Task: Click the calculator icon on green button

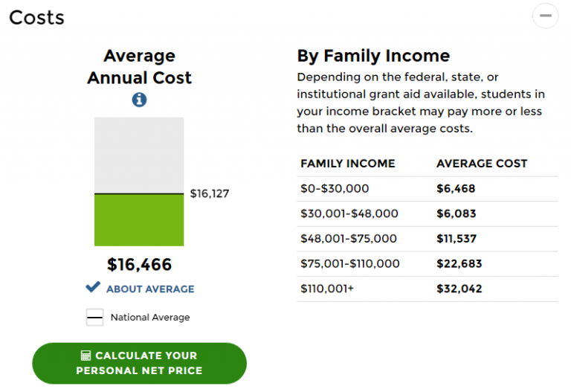Action: [86, 356]
